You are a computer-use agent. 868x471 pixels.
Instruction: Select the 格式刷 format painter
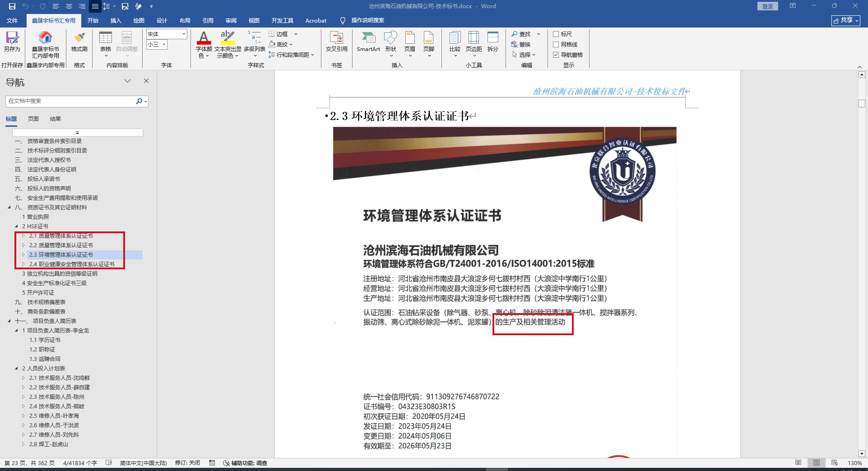coord(79,42)
